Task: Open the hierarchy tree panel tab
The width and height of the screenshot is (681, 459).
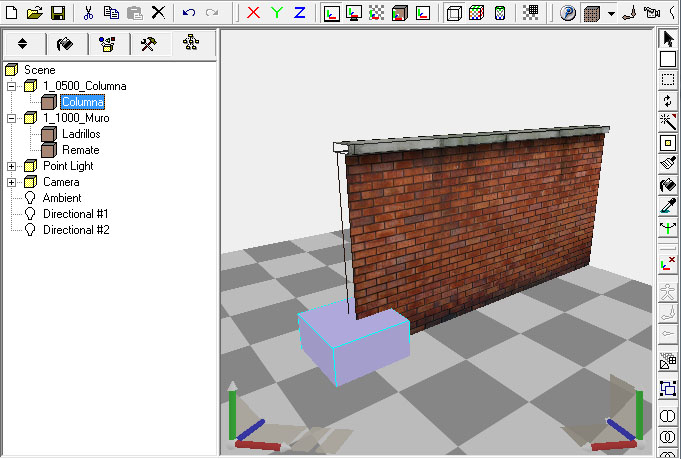Action: pos(192,45)
